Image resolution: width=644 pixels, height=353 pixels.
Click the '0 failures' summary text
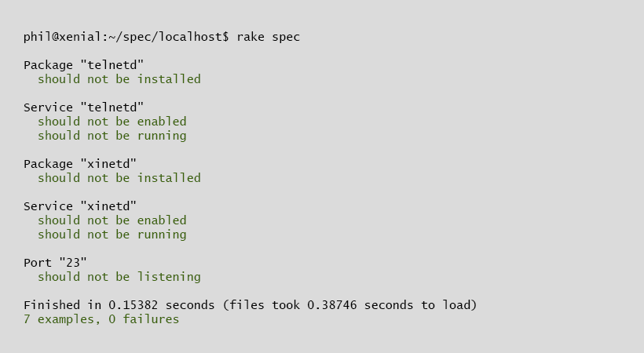point(144,319)
